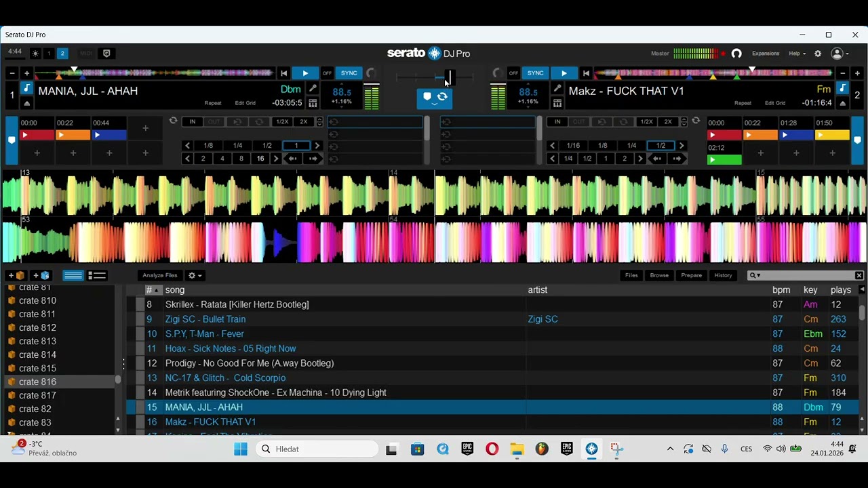868x488 pixels.
Task: Switch to view mode 2
Action: pos(62,54)
